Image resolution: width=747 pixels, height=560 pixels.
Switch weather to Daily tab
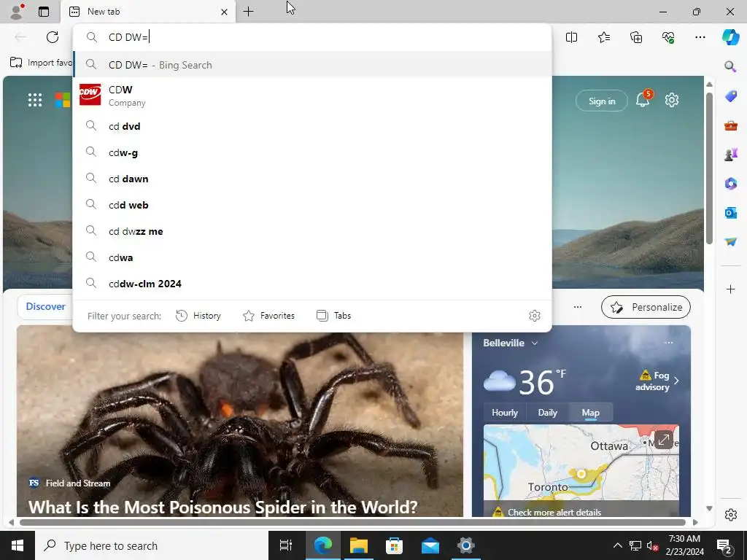pyautogui.click(x=547, y=413)
